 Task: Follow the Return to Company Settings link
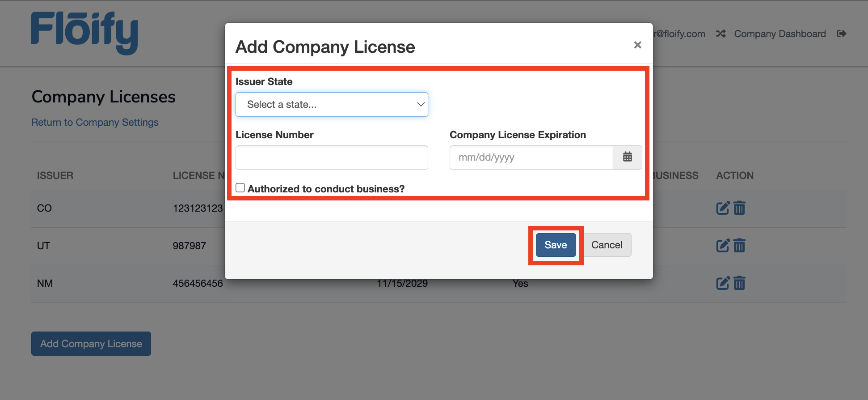pos(95,123)
